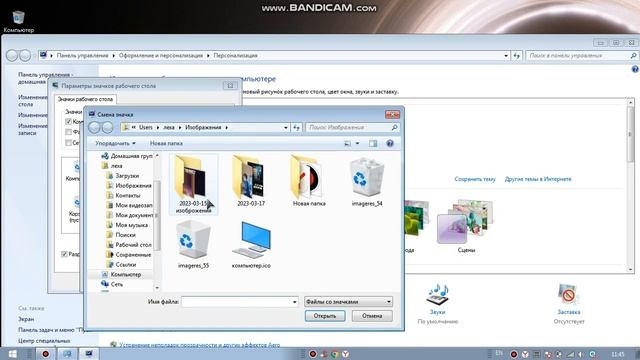
Task: Open the Windows Start button
Action: (12, 354)
